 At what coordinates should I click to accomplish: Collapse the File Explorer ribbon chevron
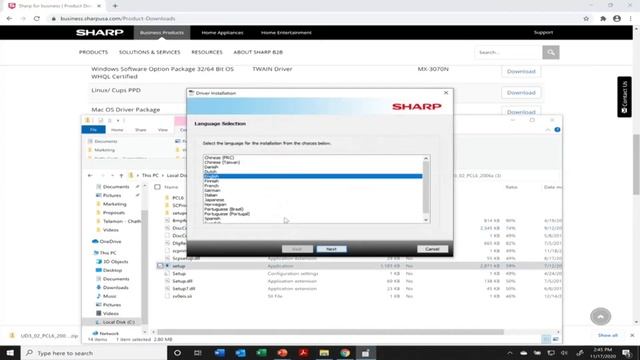(x=548, y=130)
